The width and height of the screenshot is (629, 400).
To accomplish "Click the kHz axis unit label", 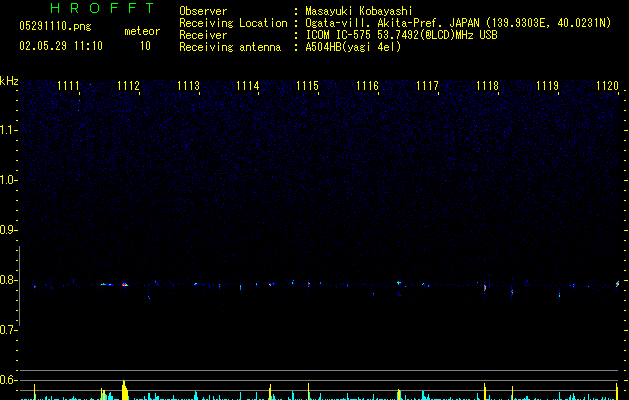I will coord(9,81).
